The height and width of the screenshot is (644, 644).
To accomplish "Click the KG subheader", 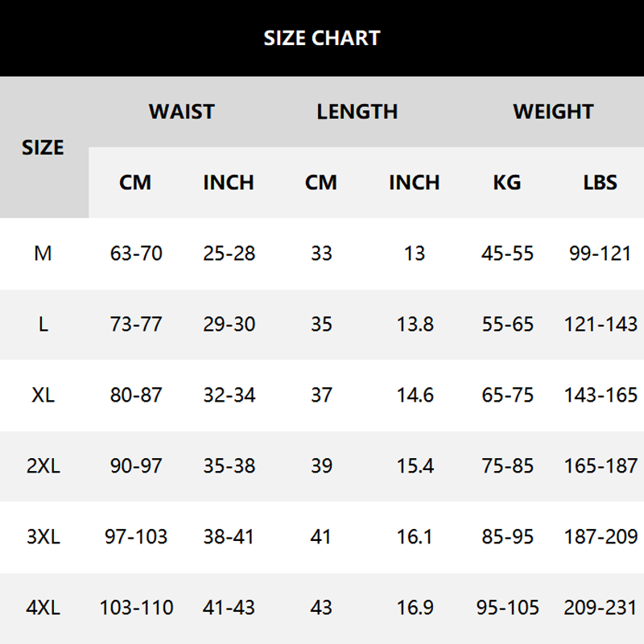I will (506, 182).
